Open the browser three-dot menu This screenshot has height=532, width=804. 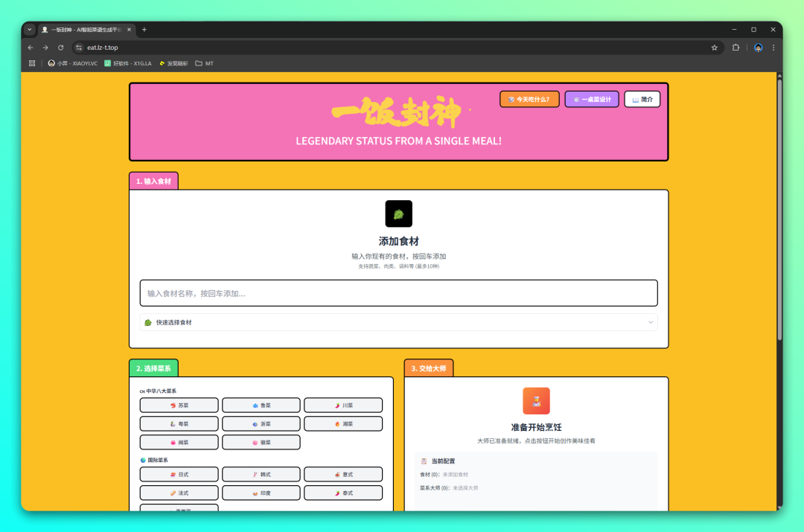pyautogui.click(x=773, y=48)
